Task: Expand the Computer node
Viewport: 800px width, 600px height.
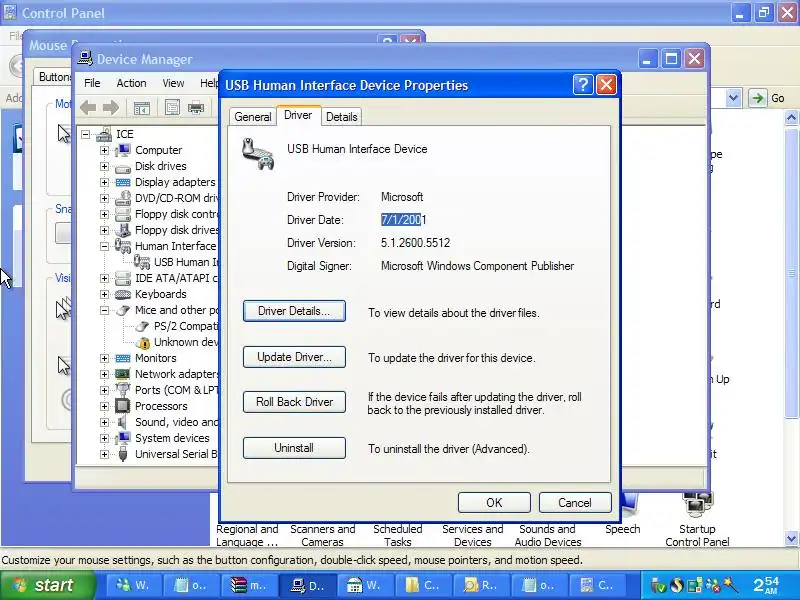Action: click(105, 150)
